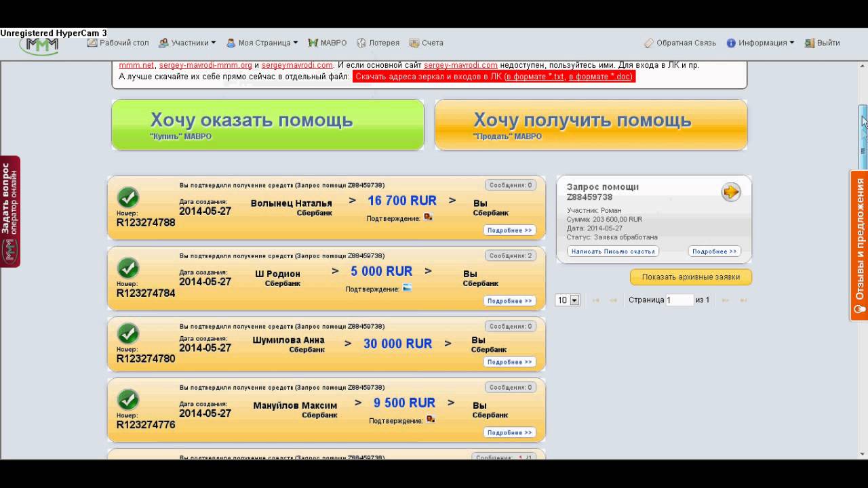The image size is (868, 488).
Task: Click Хочу оказать помощь green button
Action: (x=268, y=125)
